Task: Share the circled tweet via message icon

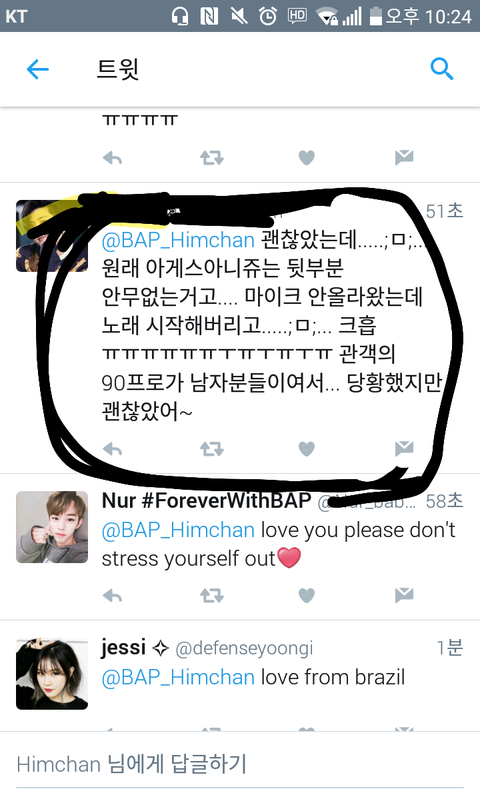Action: (404, 448)
